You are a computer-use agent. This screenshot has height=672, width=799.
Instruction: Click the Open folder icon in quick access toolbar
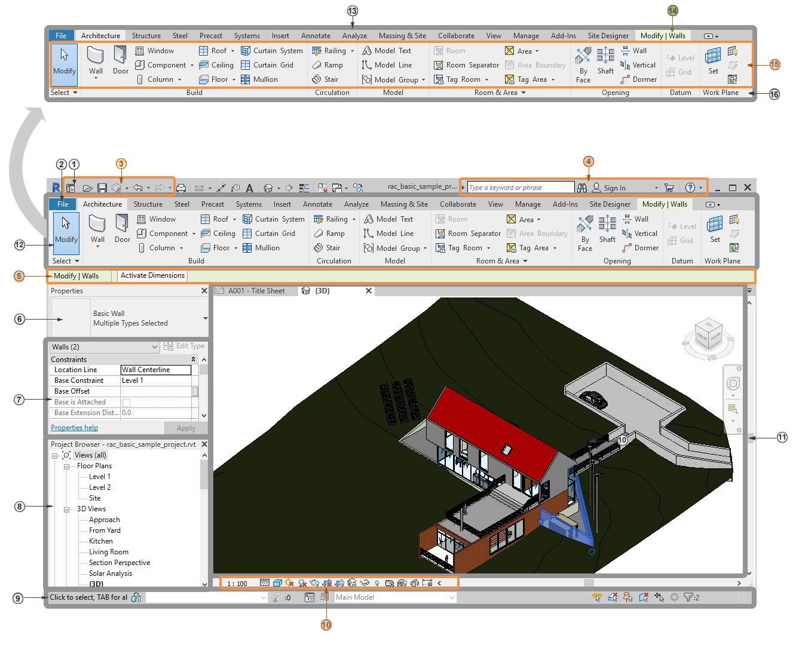(87, 188)
